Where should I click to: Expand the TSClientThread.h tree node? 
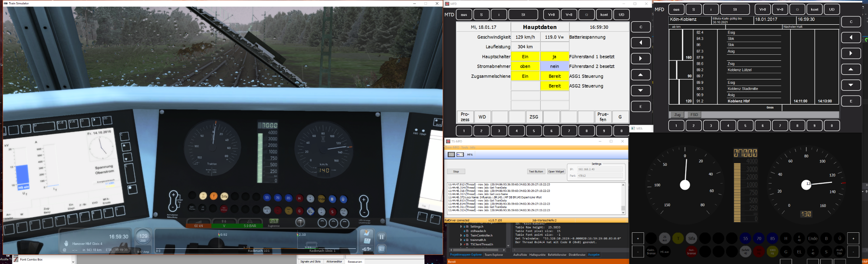click(x=461, y=244)
